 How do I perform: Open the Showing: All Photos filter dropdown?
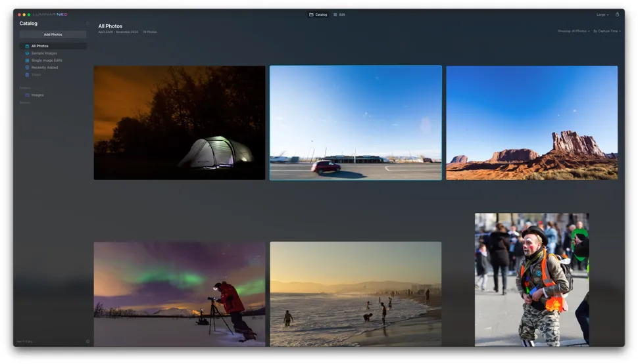(574, 31)
